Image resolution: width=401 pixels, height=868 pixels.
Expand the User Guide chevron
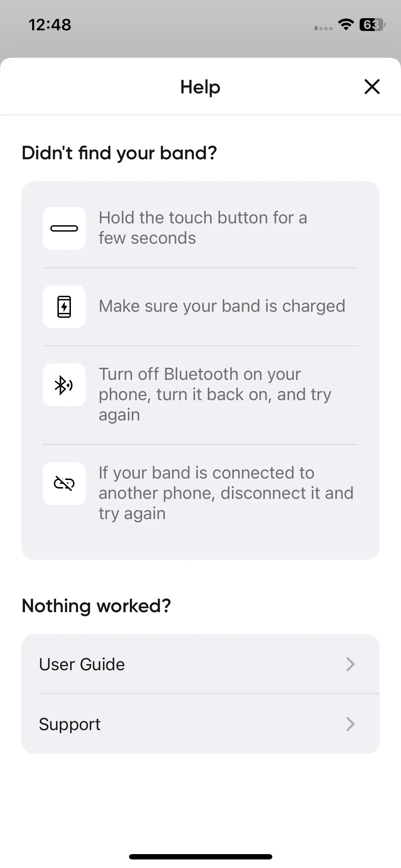click(x=350, y=664)
